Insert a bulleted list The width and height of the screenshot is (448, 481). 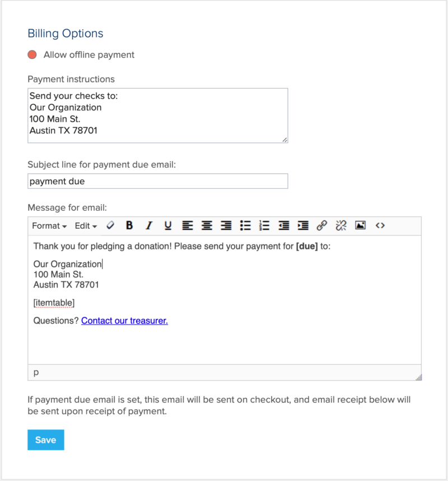pos(245,225)
